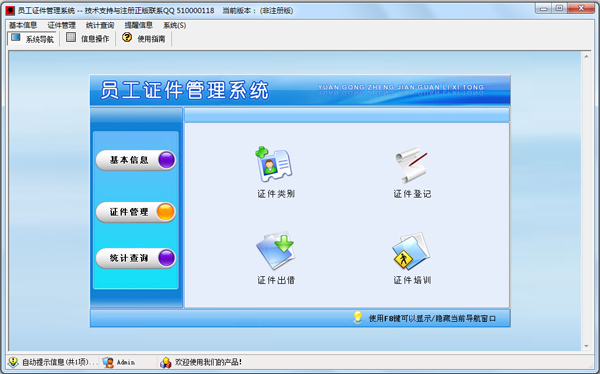Screen dimensions: 600x374
Task: Click the 证件类别 label
Action: click(x=276, y=194)
